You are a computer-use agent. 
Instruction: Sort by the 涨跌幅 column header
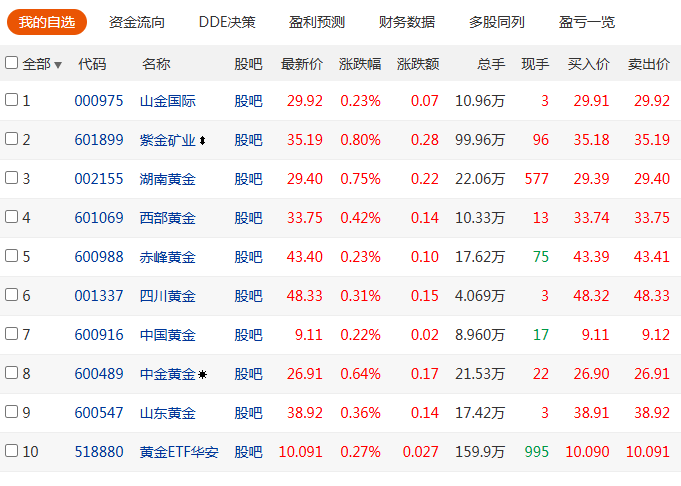[x=360, y=64]
